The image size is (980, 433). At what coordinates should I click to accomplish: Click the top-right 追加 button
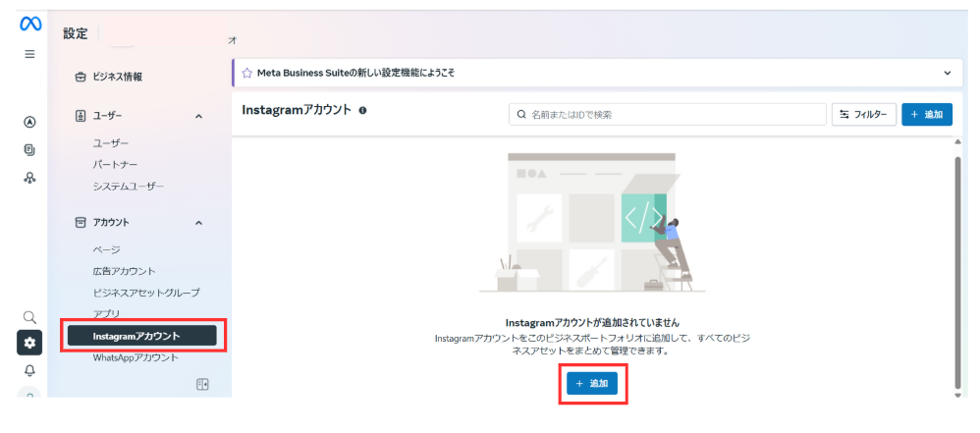927,115
